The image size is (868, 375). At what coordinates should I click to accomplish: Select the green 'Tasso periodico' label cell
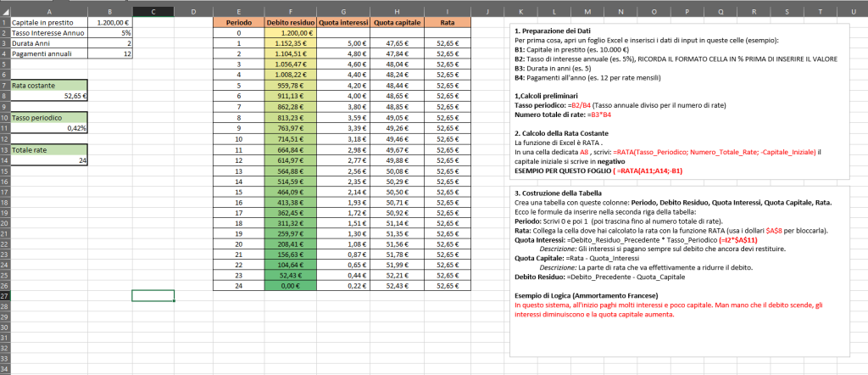[x=44, y=117]
